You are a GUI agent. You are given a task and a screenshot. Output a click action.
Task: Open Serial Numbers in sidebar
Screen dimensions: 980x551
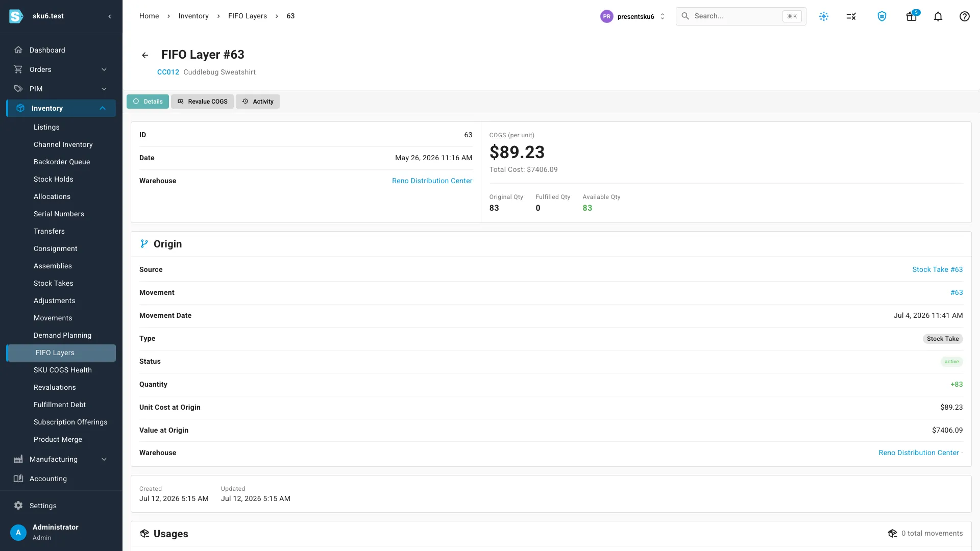[x=59, y=214]
